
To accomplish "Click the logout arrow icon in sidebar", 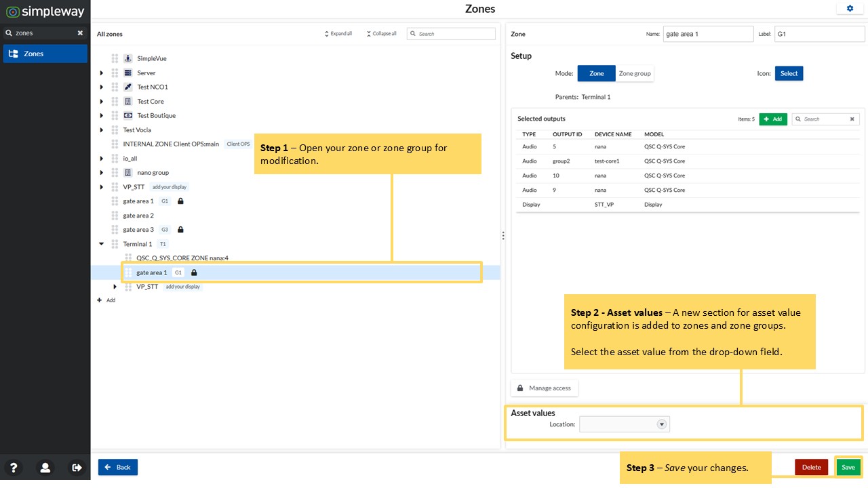I will pos(76,468).
